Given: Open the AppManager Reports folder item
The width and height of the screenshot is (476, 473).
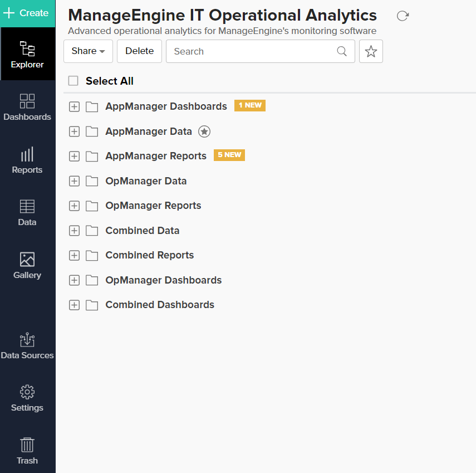Looking at the screenshot, I should pos(156,156).
